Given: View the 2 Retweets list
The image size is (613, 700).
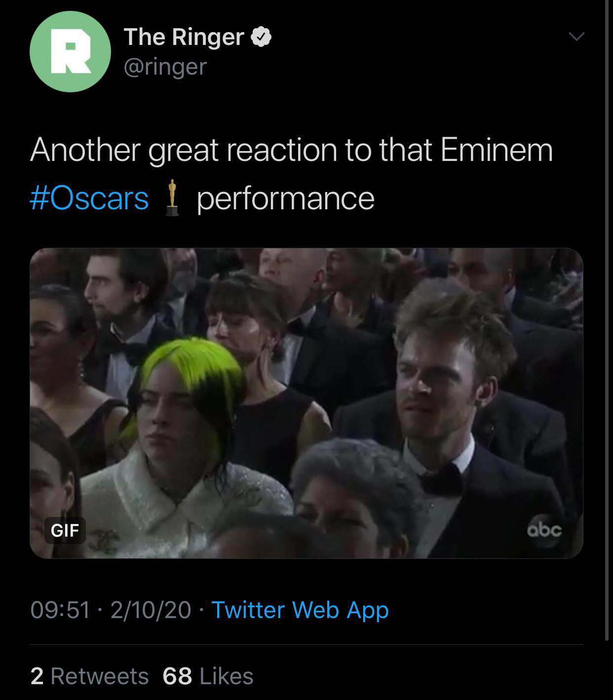Looking at the screenshot, I should 89,676.
